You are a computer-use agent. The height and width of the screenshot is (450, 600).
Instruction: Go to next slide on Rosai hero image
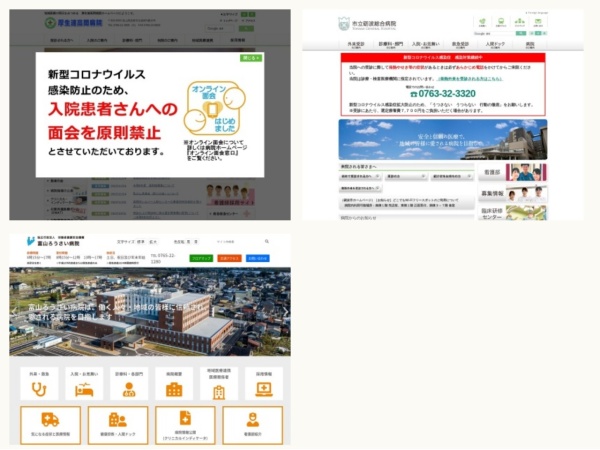285,311
